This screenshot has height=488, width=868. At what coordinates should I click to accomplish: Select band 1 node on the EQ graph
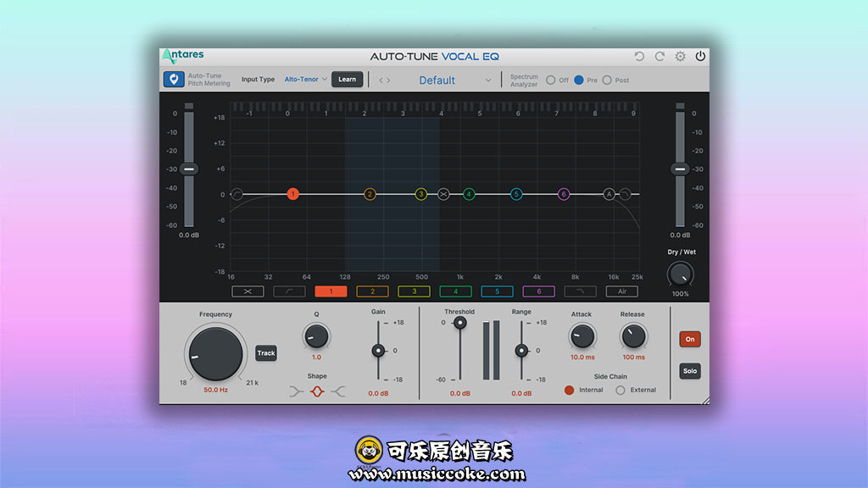tap(292, 194)
